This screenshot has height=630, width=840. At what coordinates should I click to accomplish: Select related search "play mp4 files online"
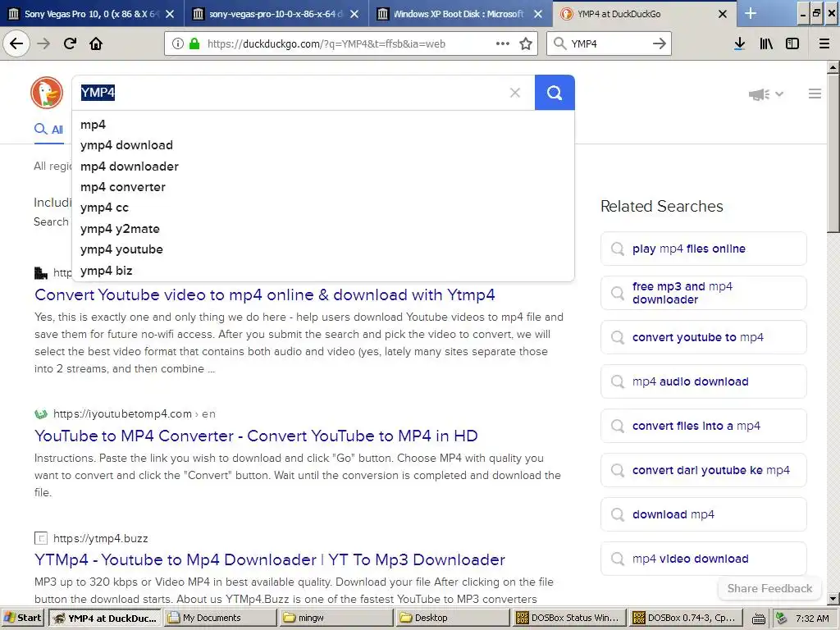click(x=703, y=249)
